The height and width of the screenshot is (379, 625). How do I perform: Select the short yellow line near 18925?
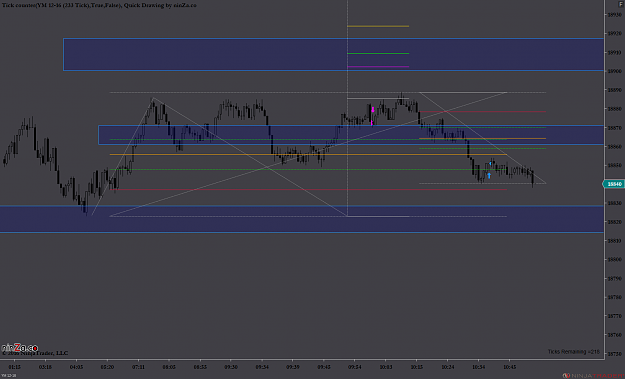point(378,26)
